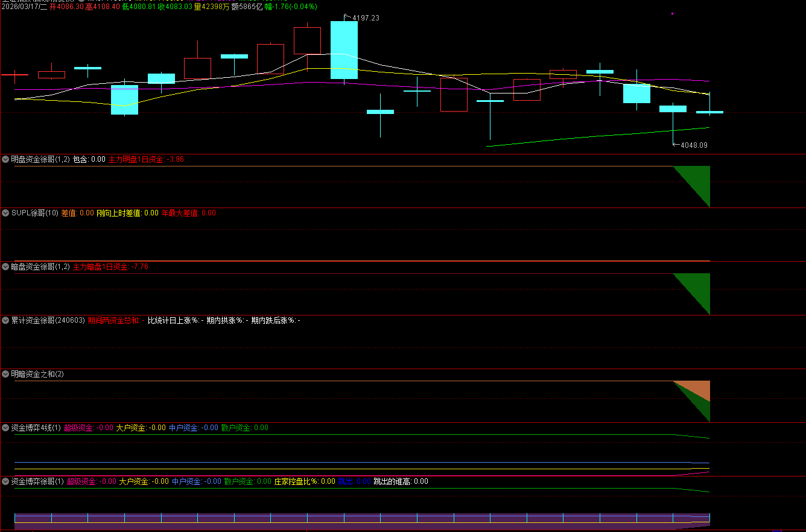
Task: Click the 资金博弈4线(1) indicator title
Action: 36,428
